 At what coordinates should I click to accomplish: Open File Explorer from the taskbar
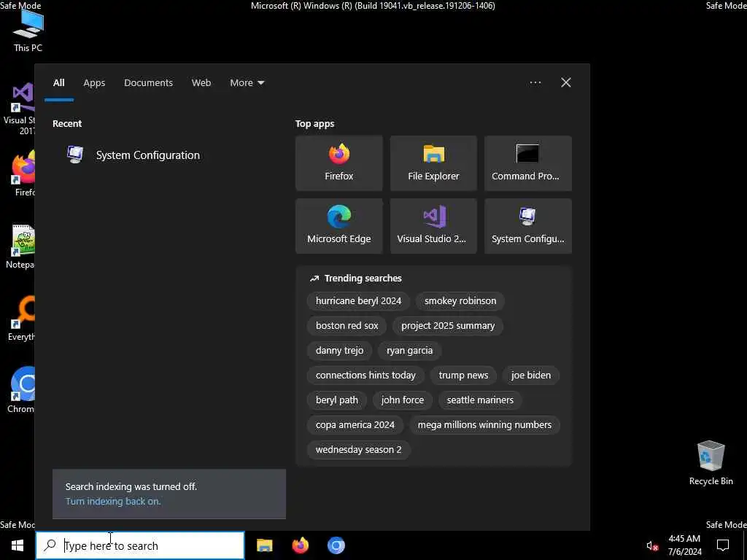[x=264, y=545]
